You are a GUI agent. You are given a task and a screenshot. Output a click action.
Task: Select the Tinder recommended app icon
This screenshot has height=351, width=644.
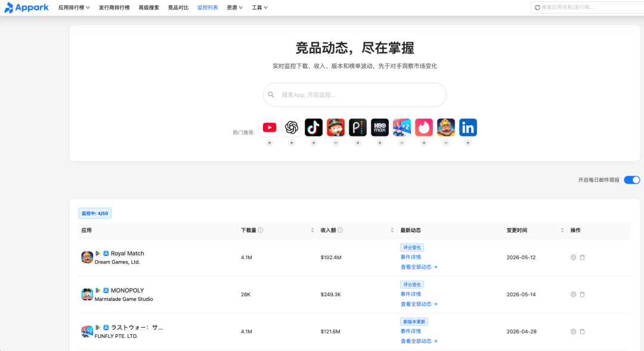[x=424, y=128]
